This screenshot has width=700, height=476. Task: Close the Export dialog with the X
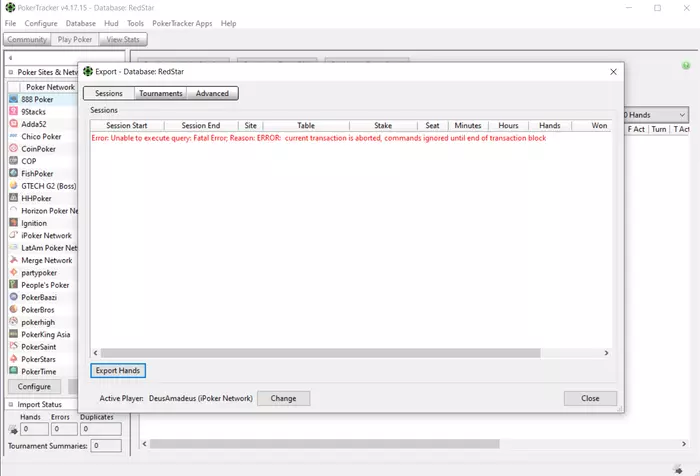coord(613,71)
